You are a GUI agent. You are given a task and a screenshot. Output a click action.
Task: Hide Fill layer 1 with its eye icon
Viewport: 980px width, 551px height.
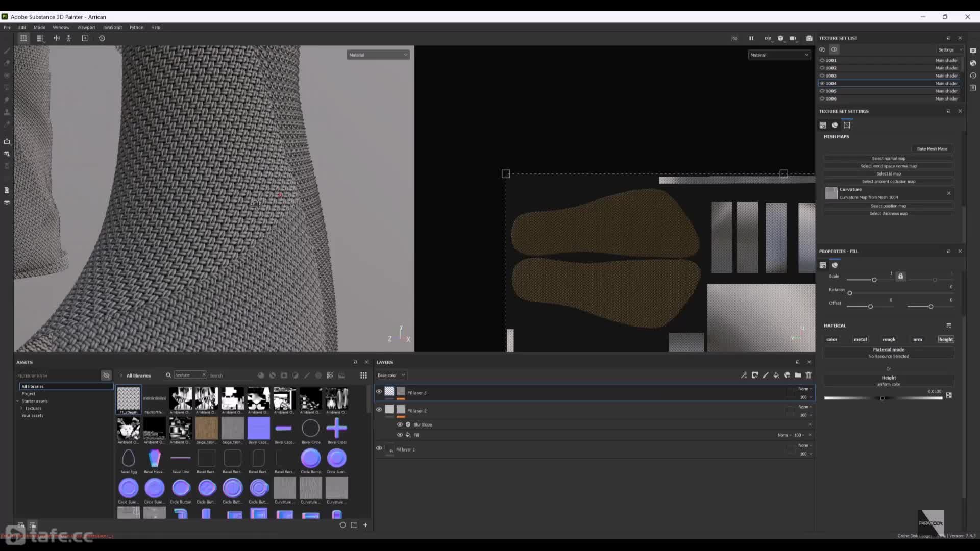[x=379, y=448]
